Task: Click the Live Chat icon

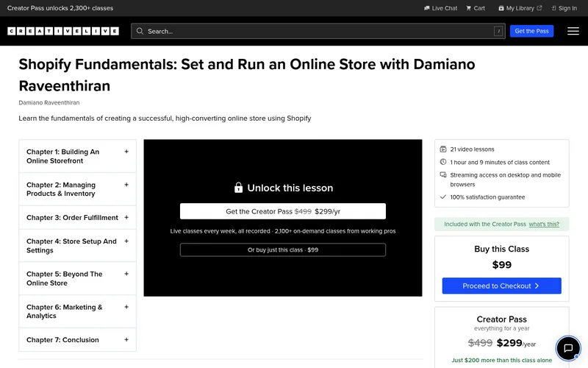Action: 427,8
